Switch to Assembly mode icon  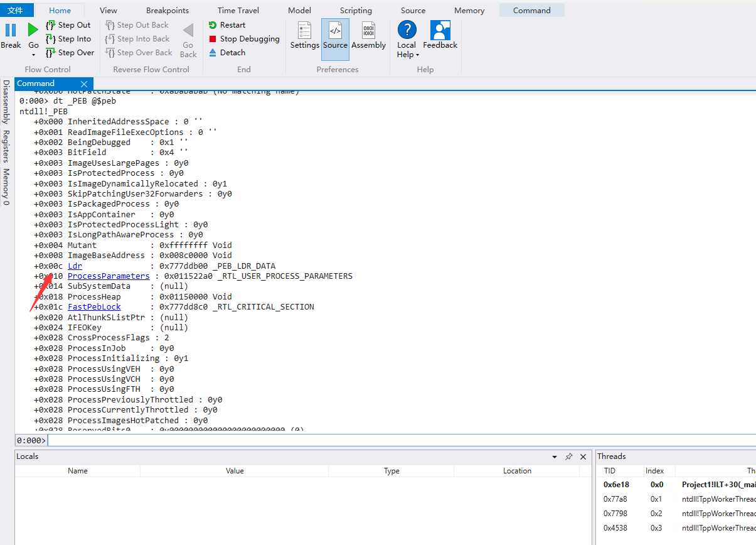pos(368,31)
